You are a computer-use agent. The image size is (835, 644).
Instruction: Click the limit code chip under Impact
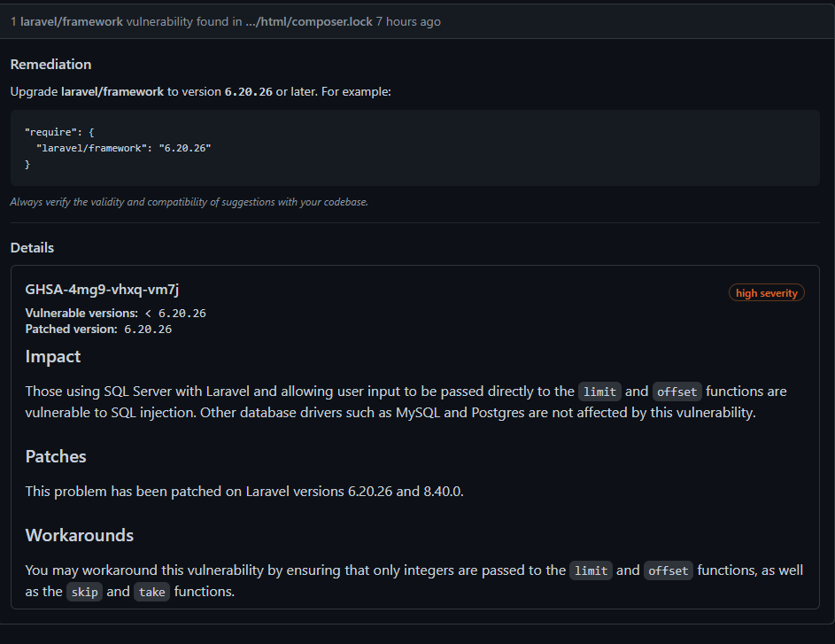pos(599,392)
